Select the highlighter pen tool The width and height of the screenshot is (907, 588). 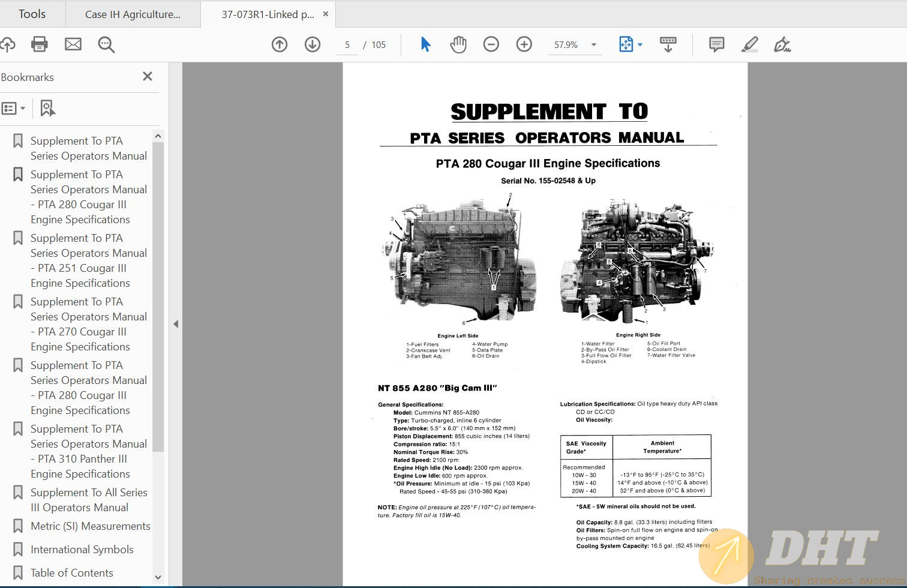(x=749, y=44)
